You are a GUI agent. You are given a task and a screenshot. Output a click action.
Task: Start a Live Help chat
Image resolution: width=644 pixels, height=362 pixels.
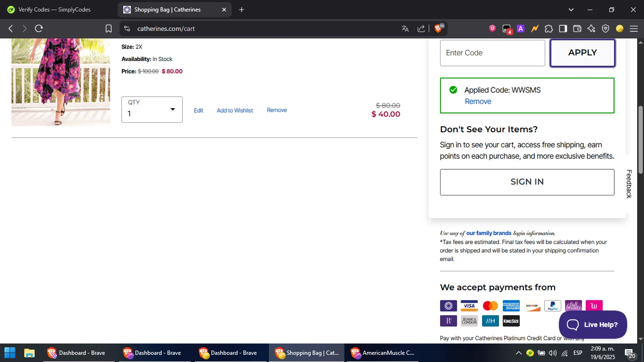[593, 325]
